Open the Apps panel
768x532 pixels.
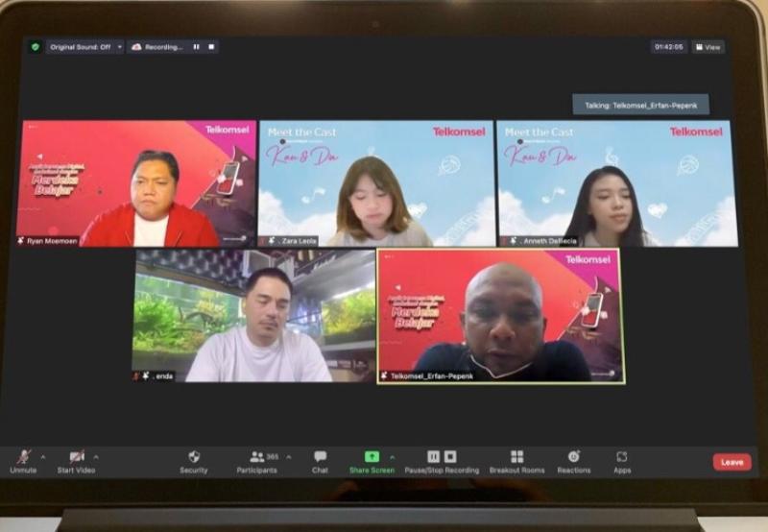tap(622, 457)
